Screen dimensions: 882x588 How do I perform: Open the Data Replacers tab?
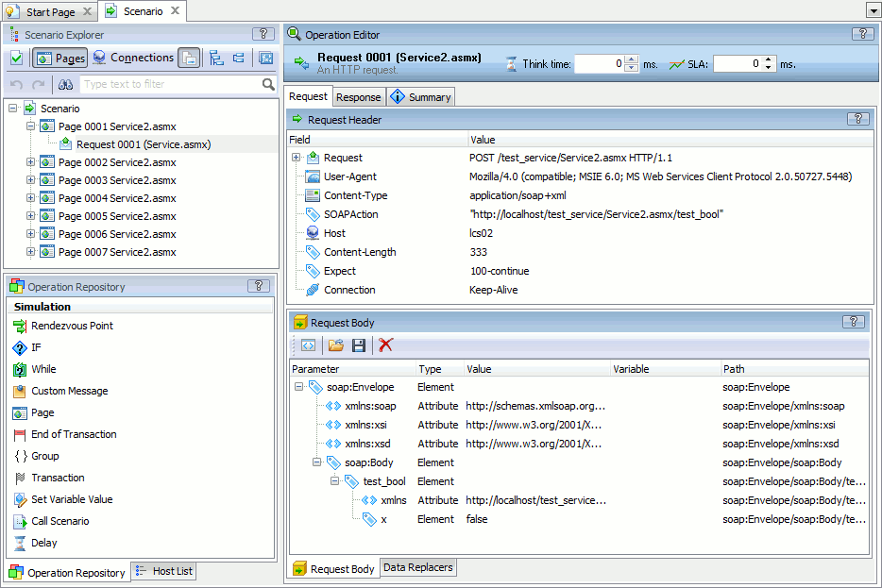pos(417,567)
